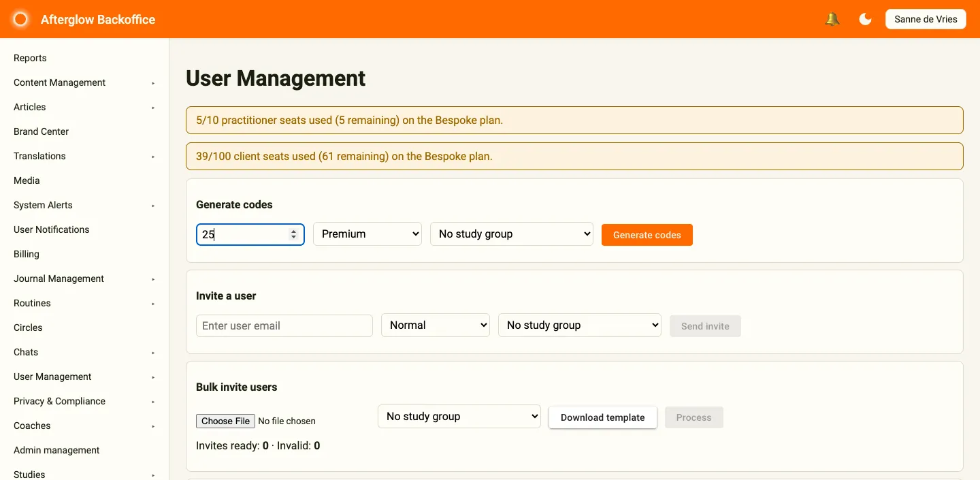Go to Billing page
Viewport: 980px width, 480px height.
[27, 254]
